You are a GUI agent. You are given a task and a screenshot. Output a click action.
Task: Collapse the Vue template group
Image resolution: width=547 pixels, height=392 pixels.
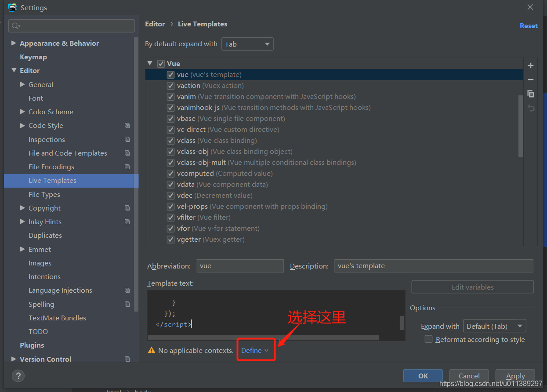point(150,63)
